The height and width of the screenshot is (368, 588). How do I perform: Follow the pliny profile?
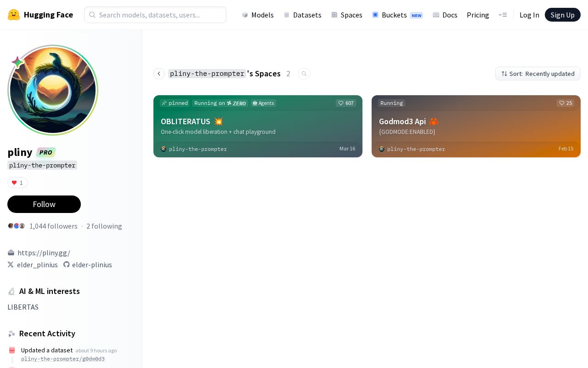tap(44, 204)
